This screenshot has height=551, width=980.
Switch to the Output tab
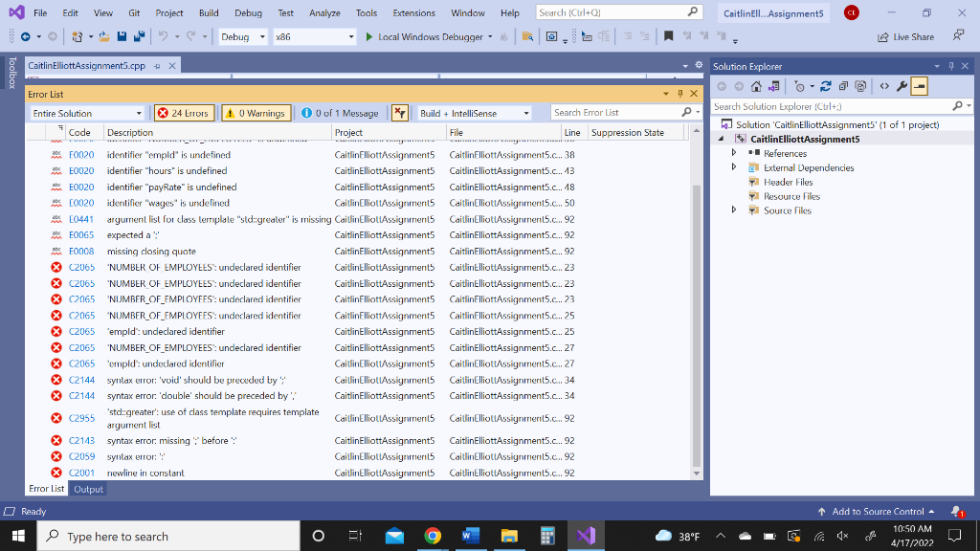[x=88, y=489]
